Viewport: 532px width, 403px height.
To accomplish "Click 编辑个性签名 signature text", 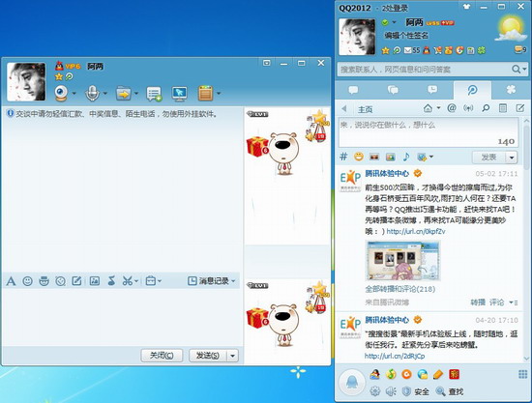I will pyautogui.click(x=406, y=35).
